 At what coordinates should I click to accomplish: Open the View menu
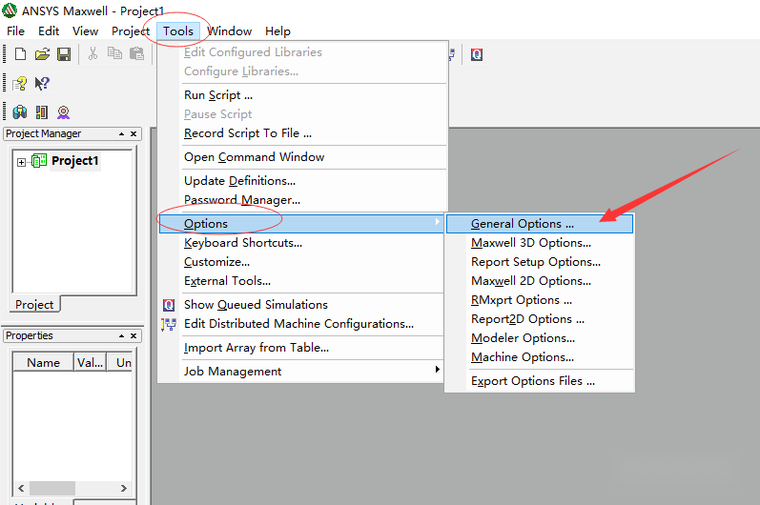[85, 31]
